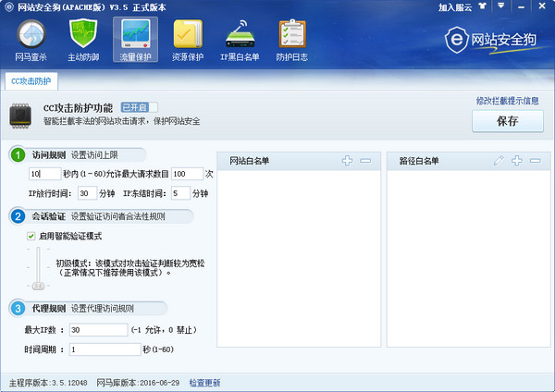Click the 保存 save button

(508, 121)
